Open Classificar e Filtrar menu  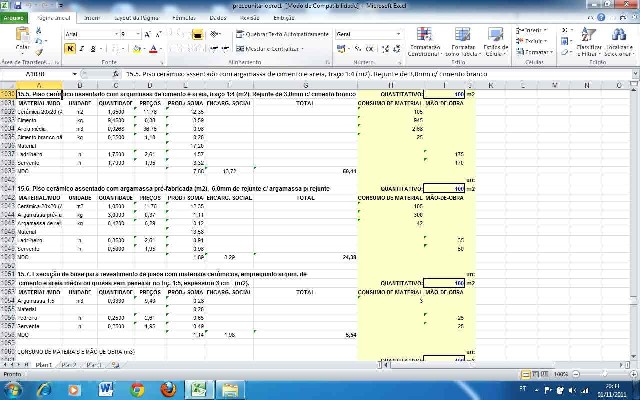coord(588,42)
